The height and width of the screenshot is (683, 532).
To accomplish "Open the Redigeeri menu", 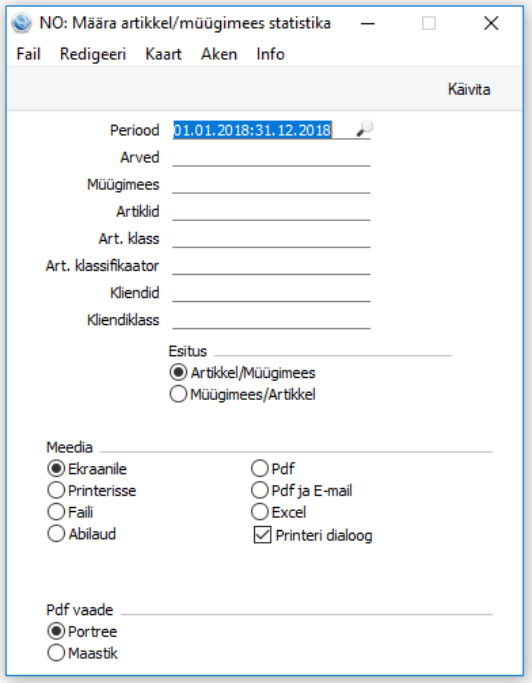I will point(93,54).
